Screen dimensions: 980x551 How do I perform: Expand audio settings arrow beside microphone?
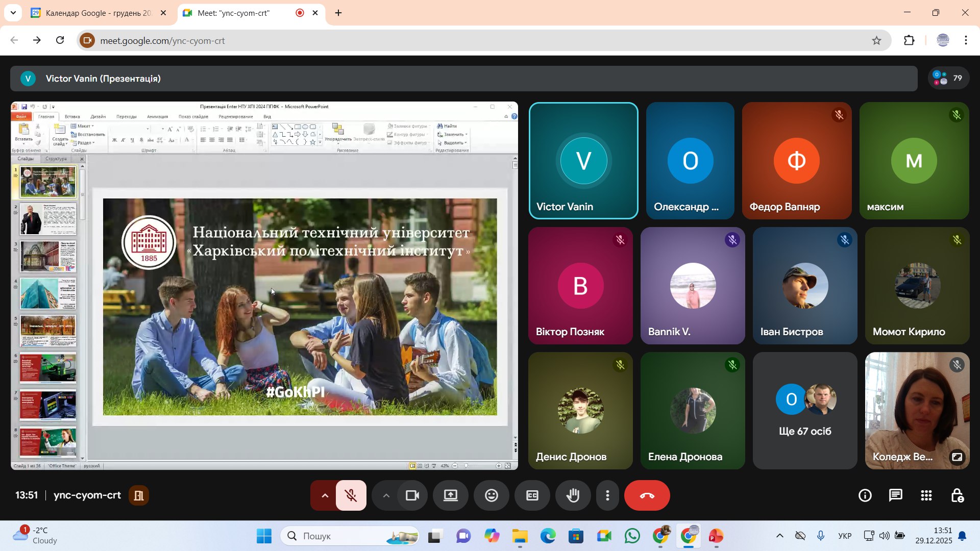[x=325, y=495]
